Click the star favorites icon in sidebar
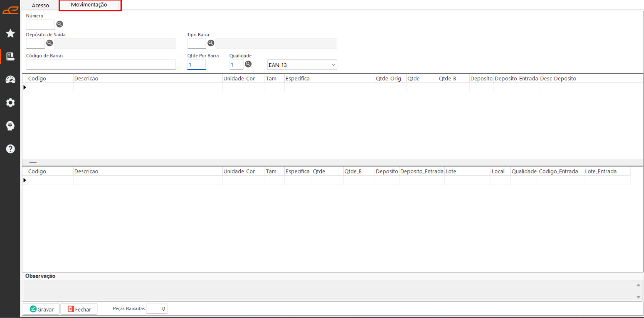Image resolution: width=644 pixels, height=318 pixels. [10, 33]
